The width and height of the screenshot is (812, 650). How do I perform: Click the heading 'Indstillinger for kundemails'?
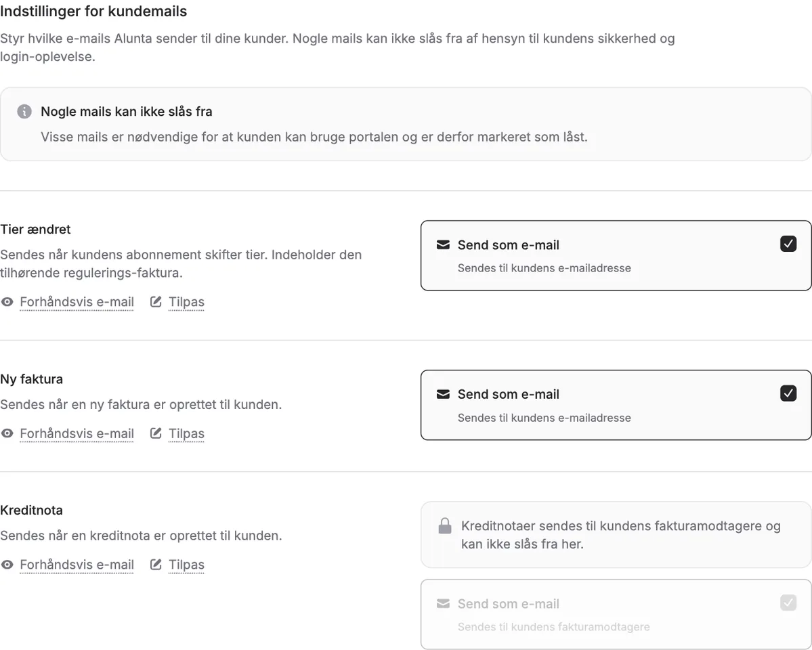click(93, 12)
